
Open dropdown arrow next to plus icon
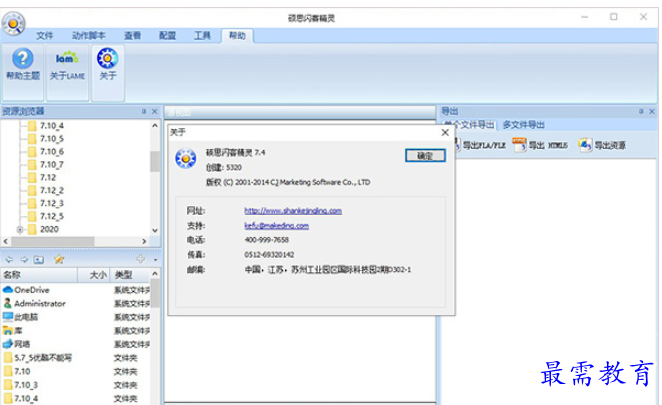click(155, 260)
